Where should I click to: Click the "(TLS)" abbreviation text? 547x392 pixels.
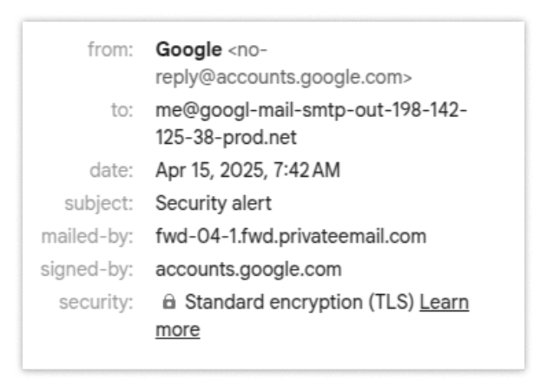(393, 303)
